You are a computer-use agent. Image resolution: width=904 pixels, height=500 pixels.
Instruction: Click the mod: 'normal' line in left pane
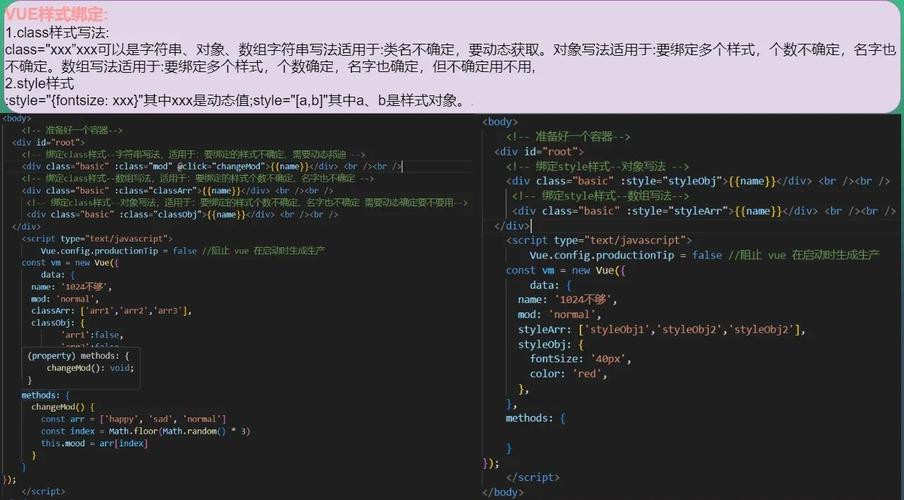click(x=65, y=299)
